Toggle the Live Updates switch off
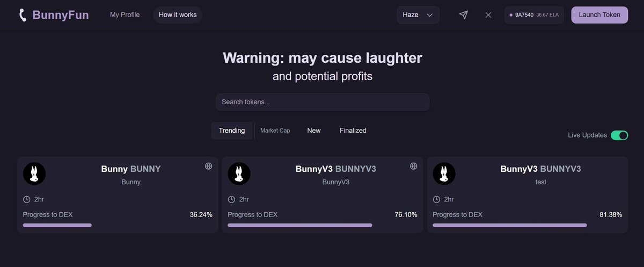This screenshot has width=644, height=267. coord(619,135)
